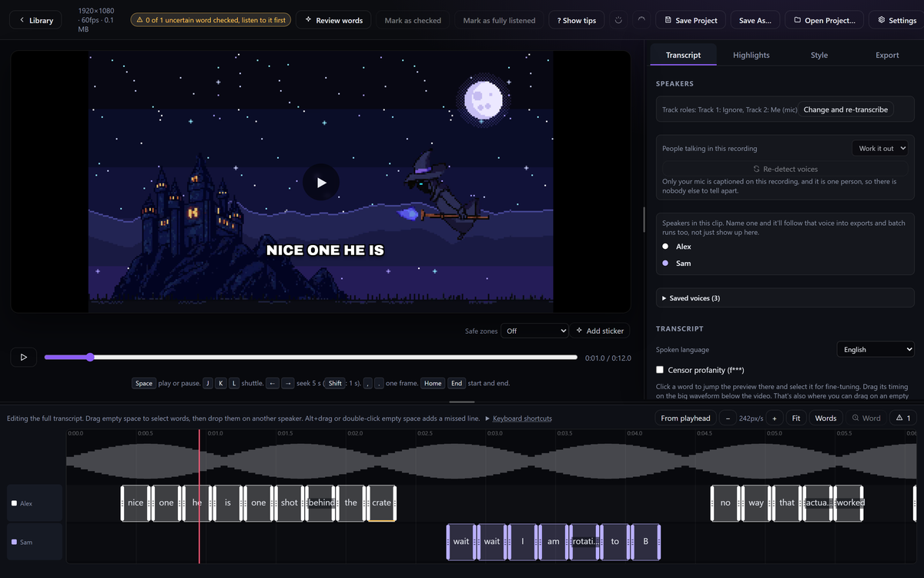This screenshot has width=924, height=578.
Task: Open the Export tab
Action: point(887,55)
